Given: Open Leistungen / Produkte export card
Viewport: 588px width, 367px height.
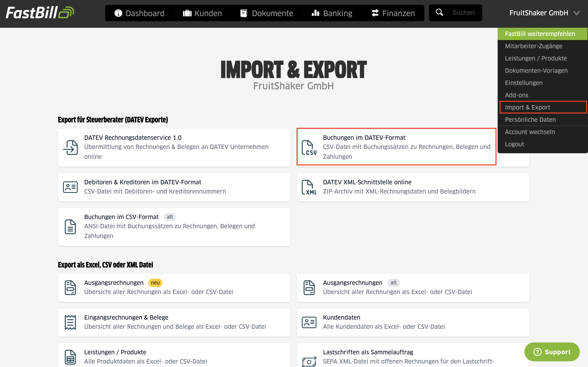Looking at the screenshot, I should pos(174,355).
